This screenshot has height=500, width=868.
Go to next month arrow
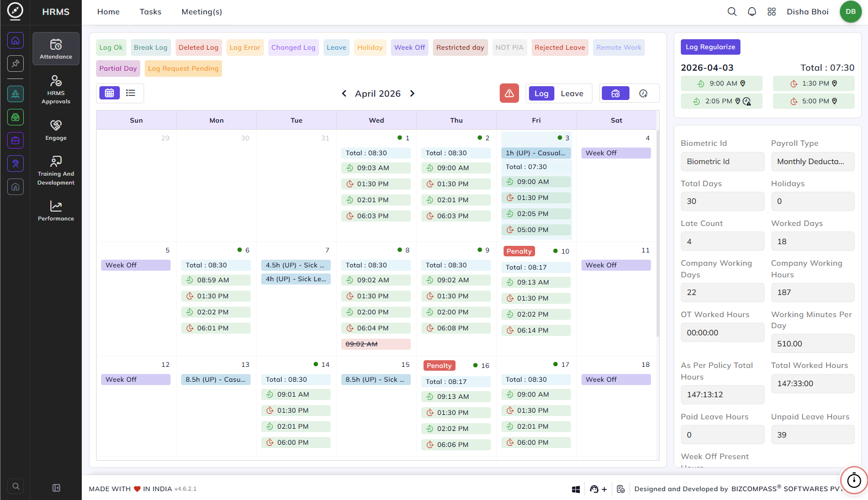point(412,93)
